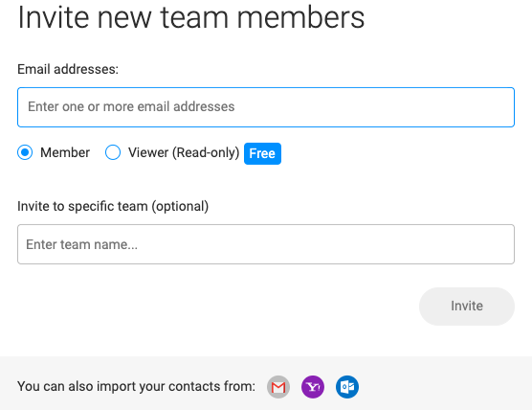The image size is (532, 410).
Task: Click the blue Free badge
Action: pos(262,153)
